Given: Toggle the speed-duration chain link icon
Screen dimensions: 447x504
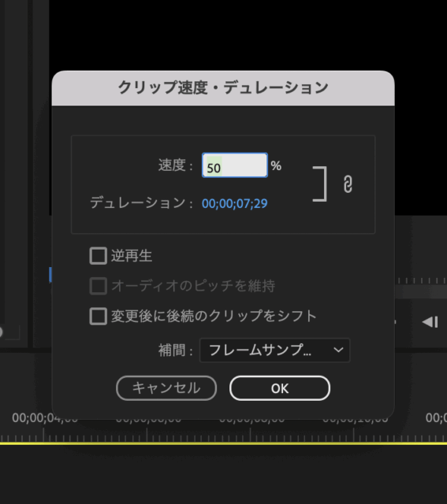Looking at the screenshot, I should (348, 184).
